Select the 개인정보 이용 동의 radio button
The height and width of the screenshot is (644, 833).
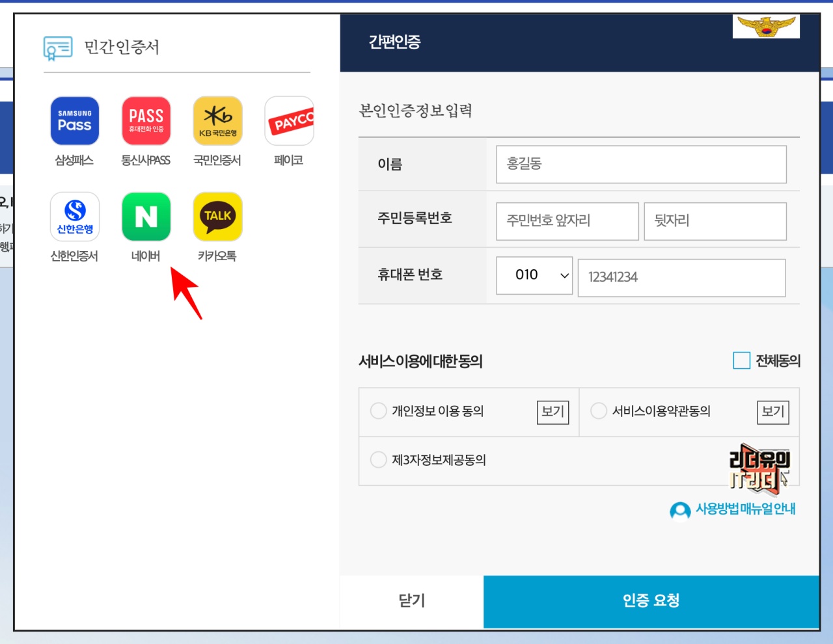(378, 411)
